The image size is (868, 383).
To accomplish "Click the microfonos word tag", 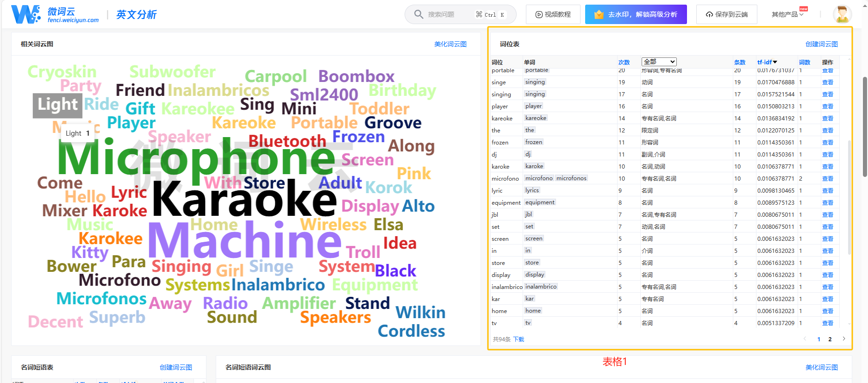I will (571, 178).
